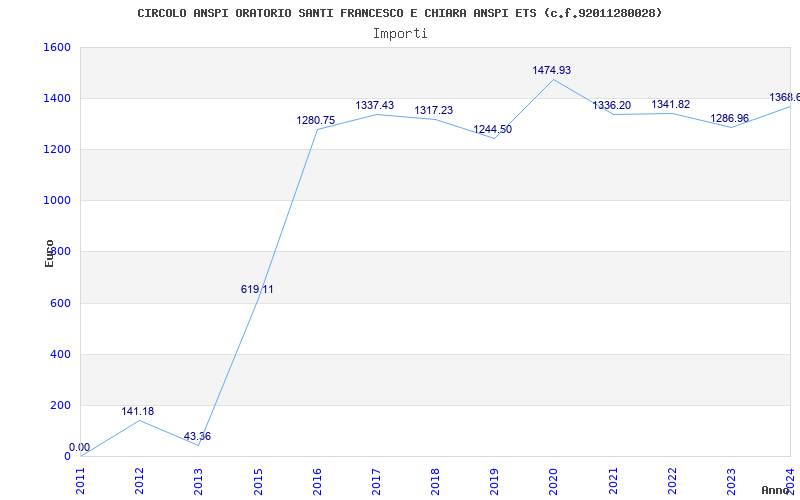Click the 600 y-axis tick label
800x500 pixels.
tap(60, 303)
